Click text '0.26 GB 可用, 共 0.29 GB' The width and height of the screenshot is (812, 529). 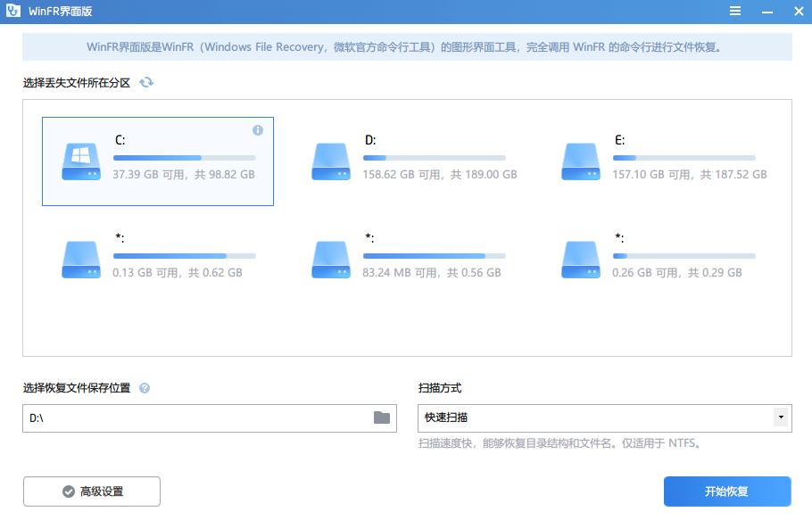click(677, 273)
